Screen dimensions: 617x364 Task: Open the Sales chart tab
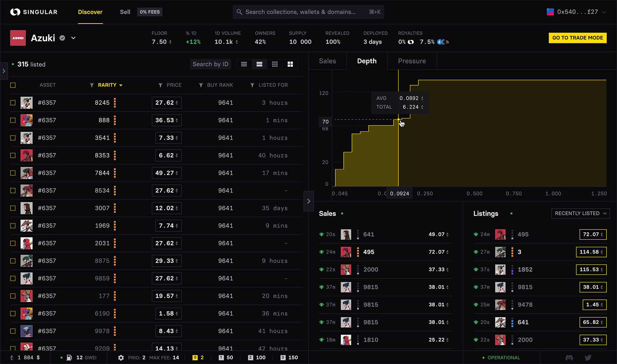click(x=327, y=61)
